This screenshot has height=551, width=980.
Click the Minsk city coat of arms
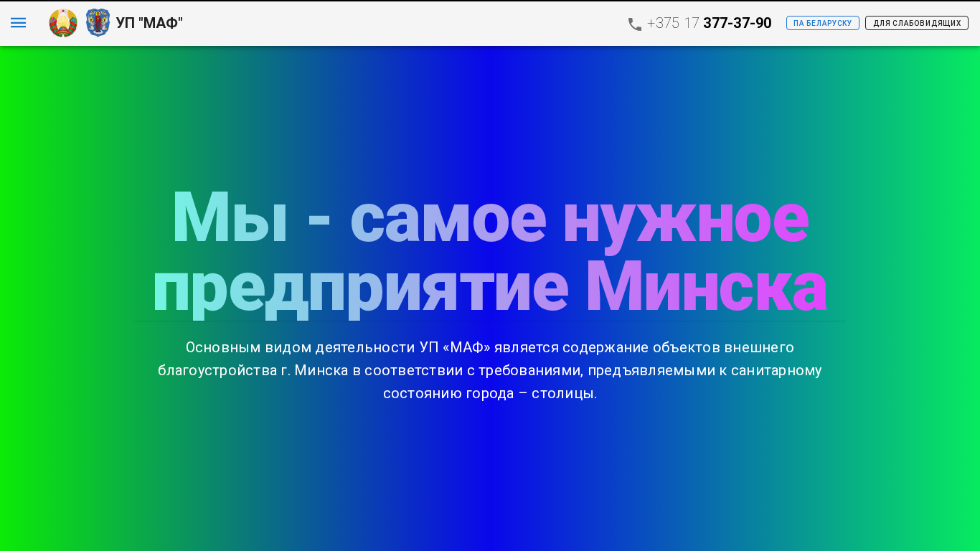pos(98,23)
